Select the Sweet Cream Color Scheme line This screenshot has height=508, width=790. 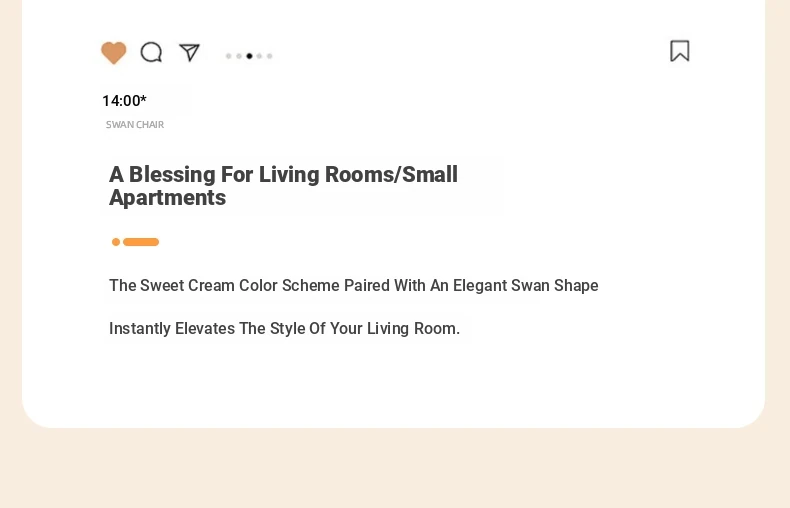coord(354,285)
